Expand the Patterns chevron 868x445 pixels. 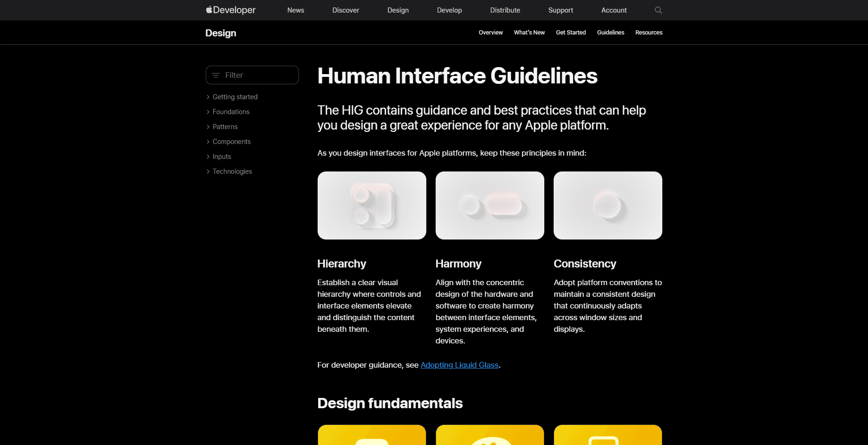tap(208, 127)
